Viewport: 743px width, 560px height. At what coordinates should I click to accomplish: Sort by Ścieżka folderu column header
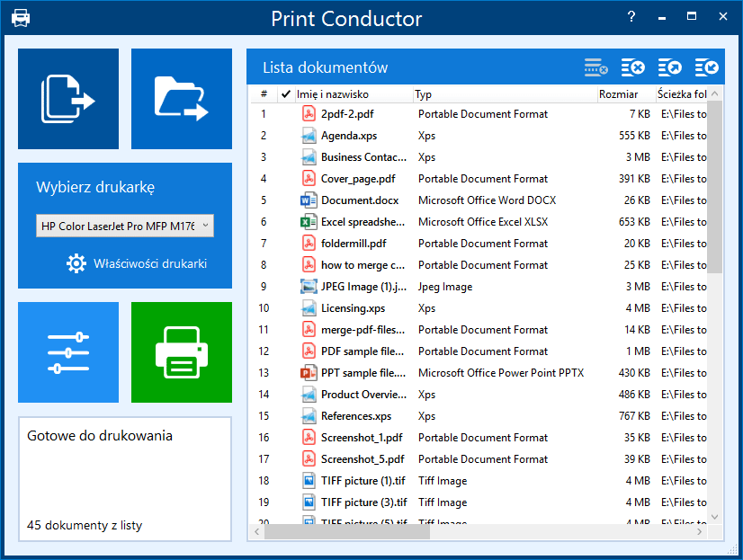[682, 94]
